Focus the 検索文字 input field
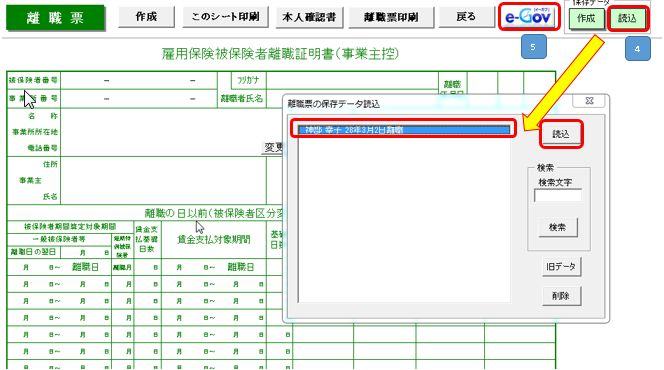This screenshot has height=370, width=664. point(557,195)
